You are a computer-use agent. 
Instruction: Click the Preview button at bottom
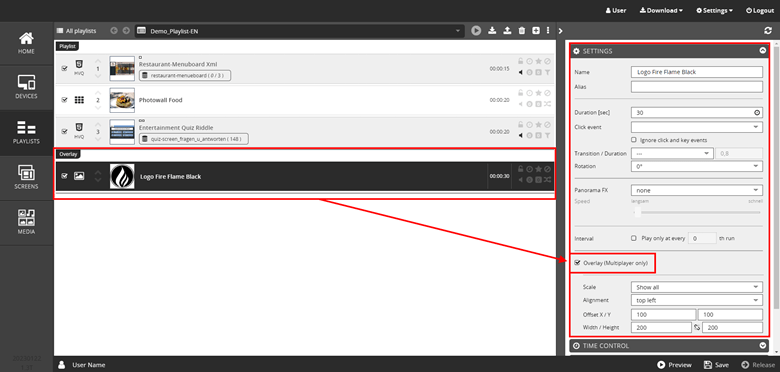674,365
